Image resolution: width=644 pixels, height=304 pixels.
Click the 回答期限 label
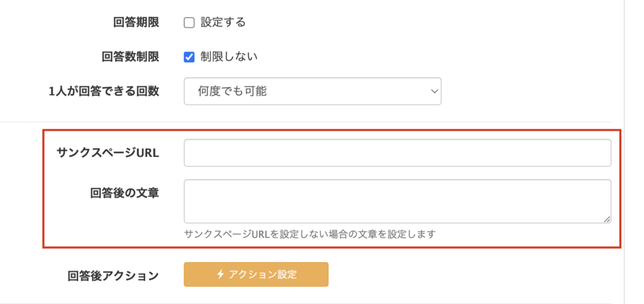[136, 23]
